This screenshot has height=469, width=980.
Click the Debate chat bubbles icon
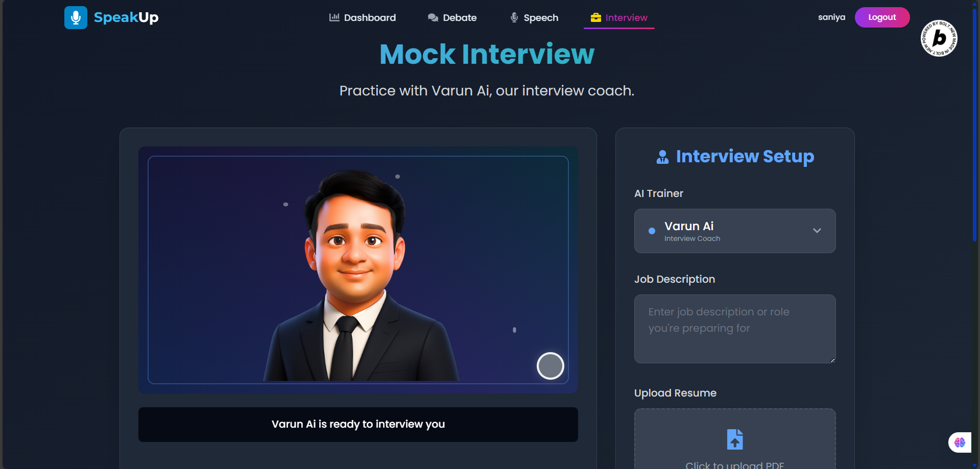[433, 17]
